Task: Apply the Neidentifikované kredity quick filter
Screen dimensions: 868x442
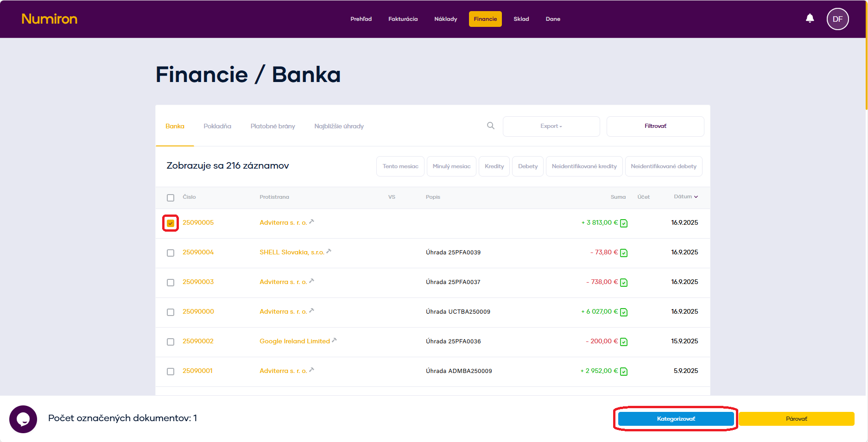Action: [x=584, y=166]
